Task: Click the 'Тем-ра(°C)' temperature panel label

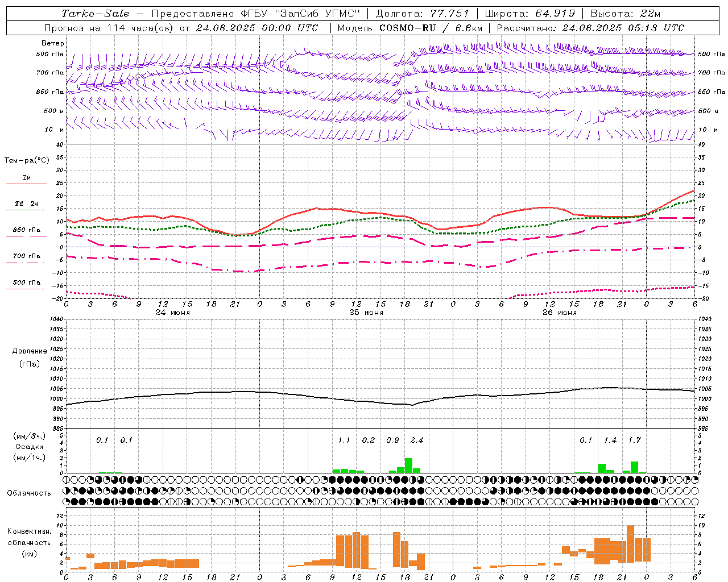Action: click(x=27, y=161)
